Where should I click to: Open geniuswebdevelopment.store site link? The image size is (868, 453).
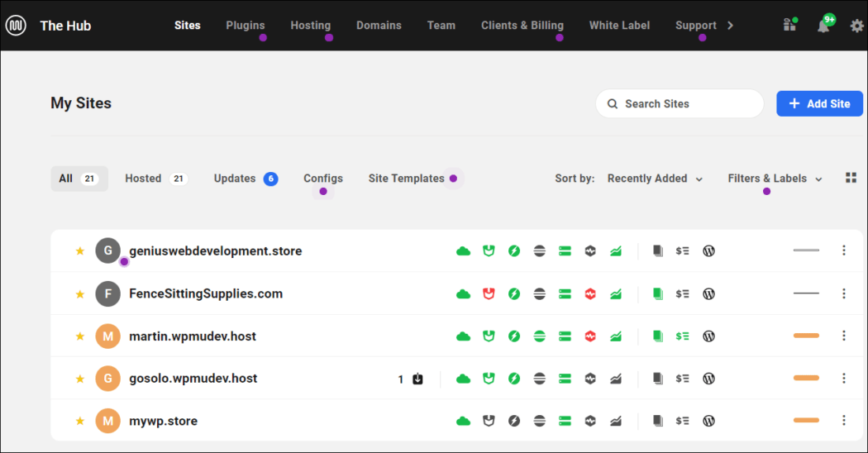[215, 250]
